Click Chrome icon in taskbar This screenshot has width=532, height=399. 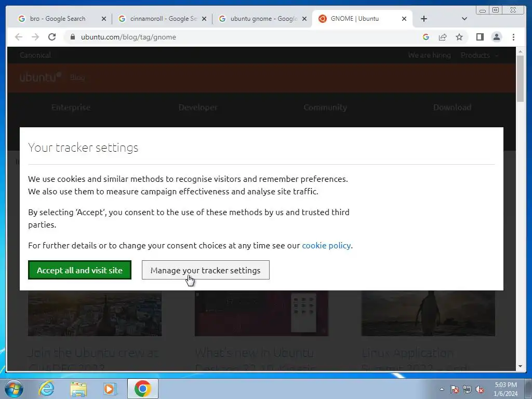(142, 389)
